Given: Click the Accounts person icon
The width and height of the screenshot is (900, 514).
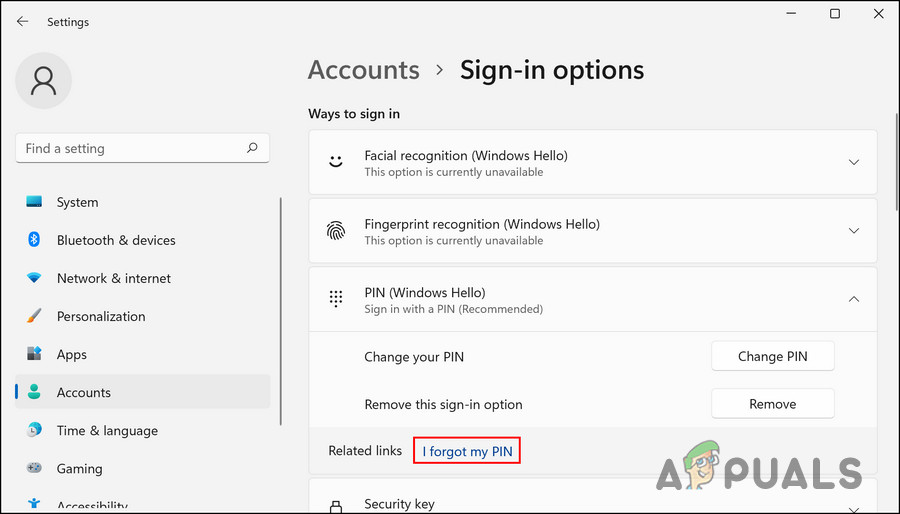Looking at the screenshot, I should pos(34,392).
